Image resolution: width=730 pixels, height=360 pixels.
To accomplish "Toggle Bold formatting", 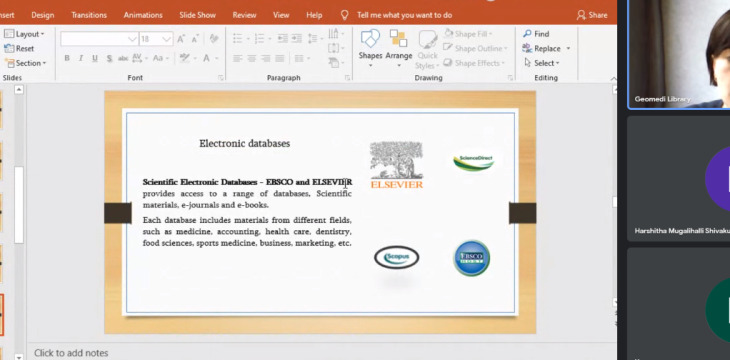I will [x=67, y=58].
